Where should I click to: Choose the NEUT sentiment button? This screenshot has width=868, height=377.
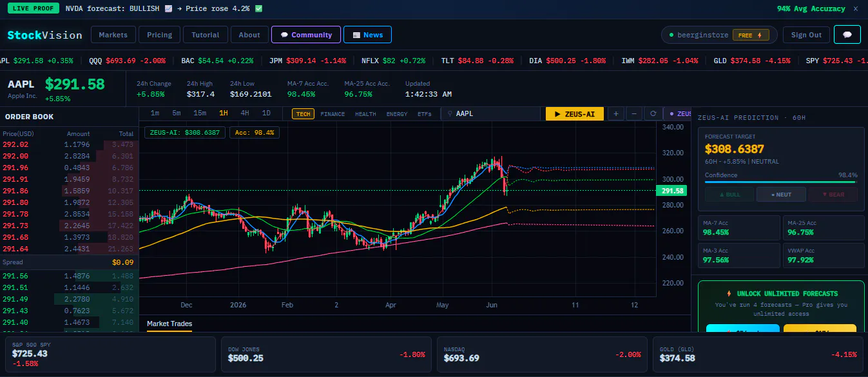tap(781, 194)
